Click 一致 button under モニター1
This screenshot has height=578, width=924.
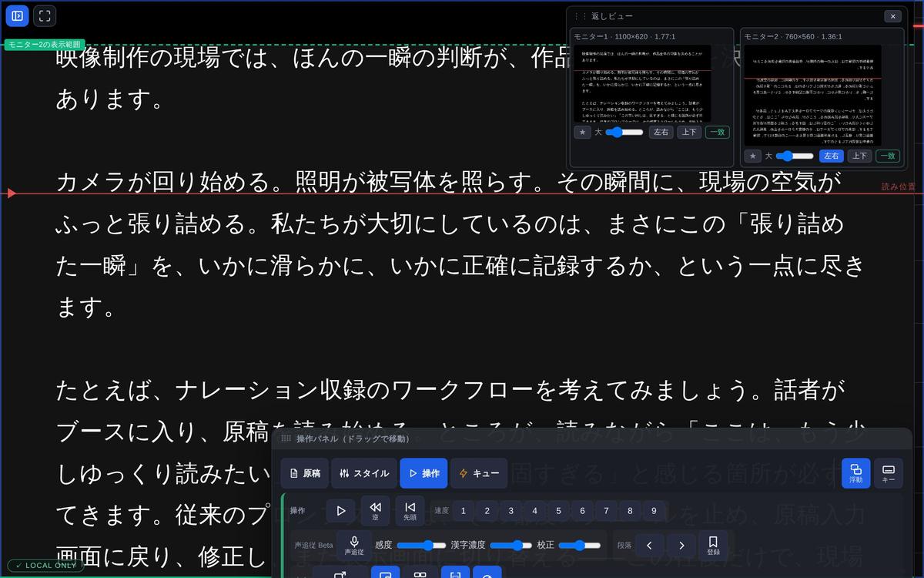tap(718, 132)
